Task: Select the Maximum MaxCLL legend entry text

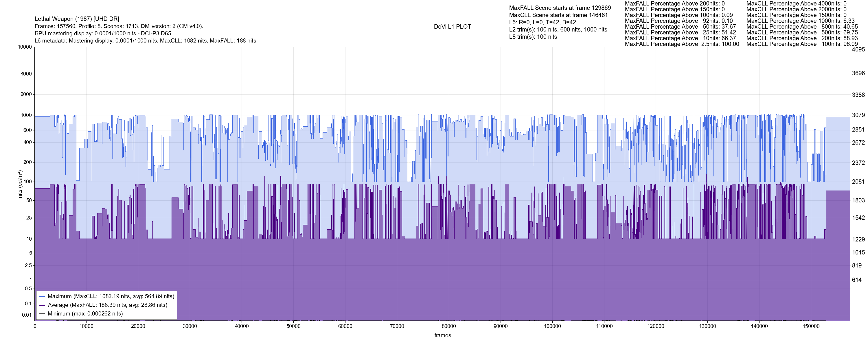Action: coord(111,296)
